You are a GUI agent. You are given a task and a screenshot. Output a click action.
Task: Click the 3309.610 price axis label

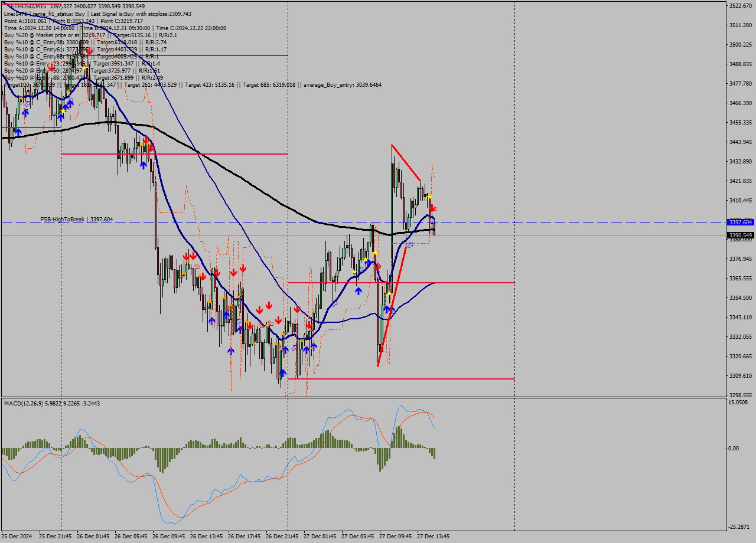point(741,375)
